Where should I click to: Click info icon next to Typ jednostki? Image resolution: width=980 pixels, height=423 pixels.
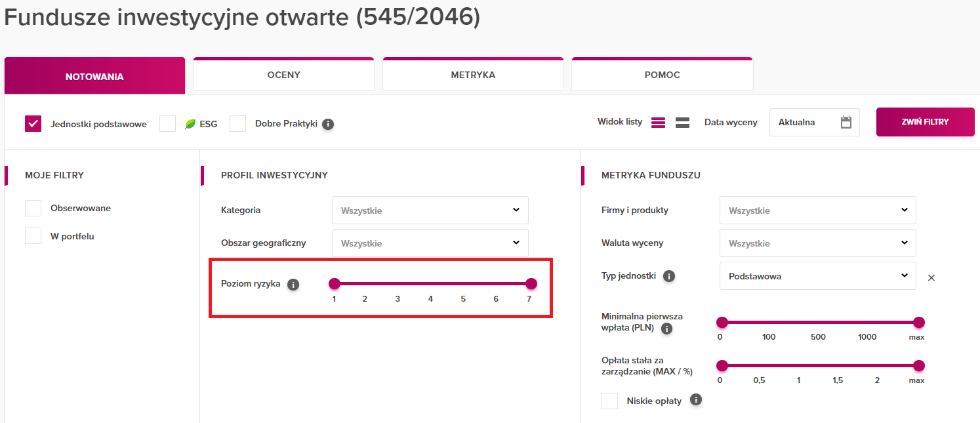coord(669,276)
